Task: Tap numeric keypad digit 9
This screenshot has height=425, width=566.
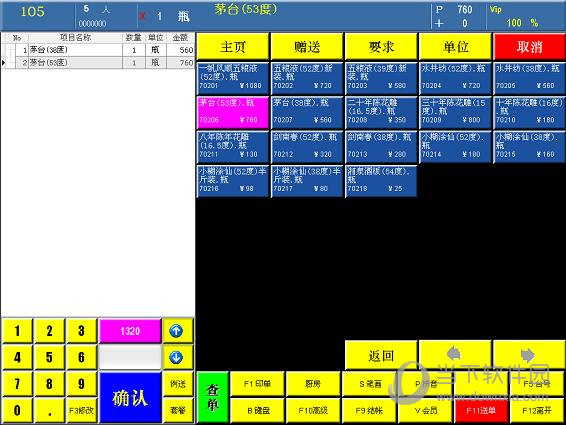Action: click(82, 384)
